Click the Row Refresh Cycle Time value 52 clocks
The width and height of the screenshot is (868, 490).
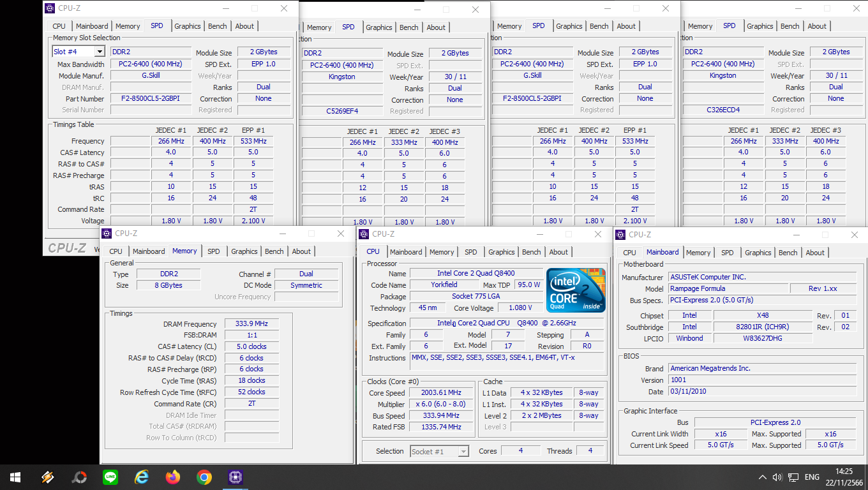[x=251, y=392]
